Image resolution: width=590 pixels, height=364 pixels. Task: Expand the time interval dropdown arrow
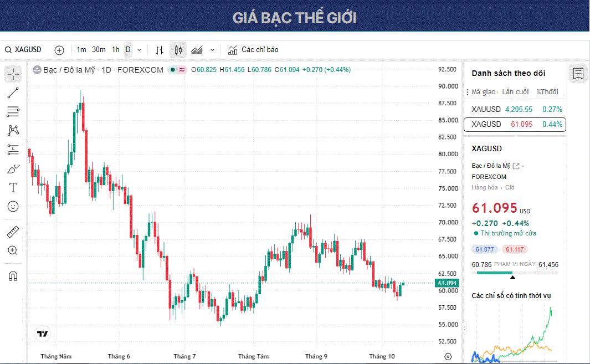click(140, 50)
